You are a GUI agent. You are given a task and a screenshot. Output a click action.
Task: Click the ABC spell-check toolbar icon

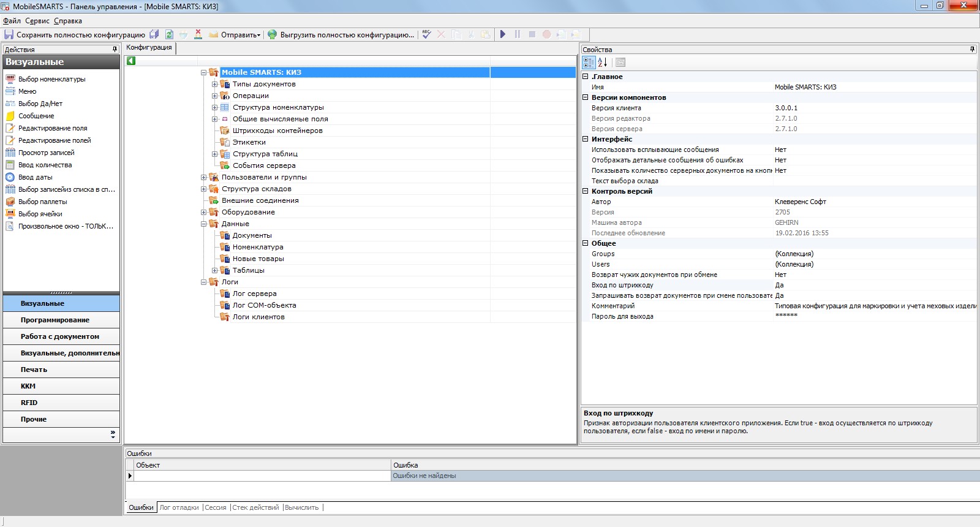point(427,34)
